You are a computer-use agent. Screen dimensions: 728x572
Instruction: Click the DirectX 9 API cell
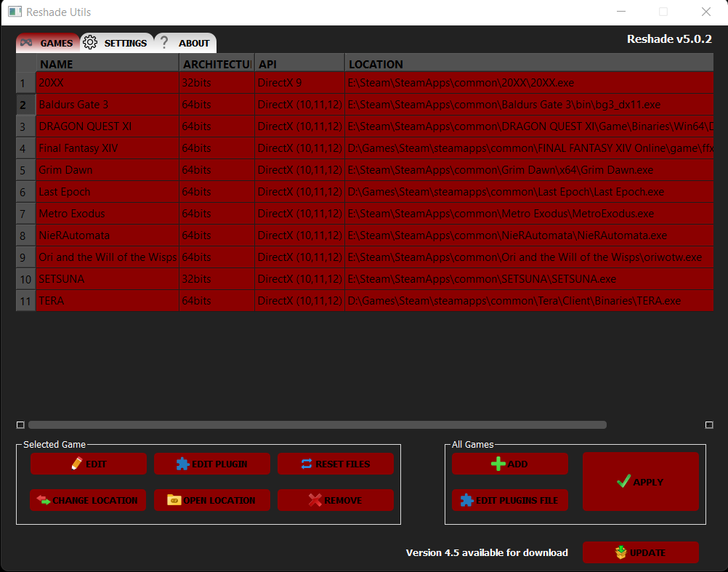[x=299, y=83]
